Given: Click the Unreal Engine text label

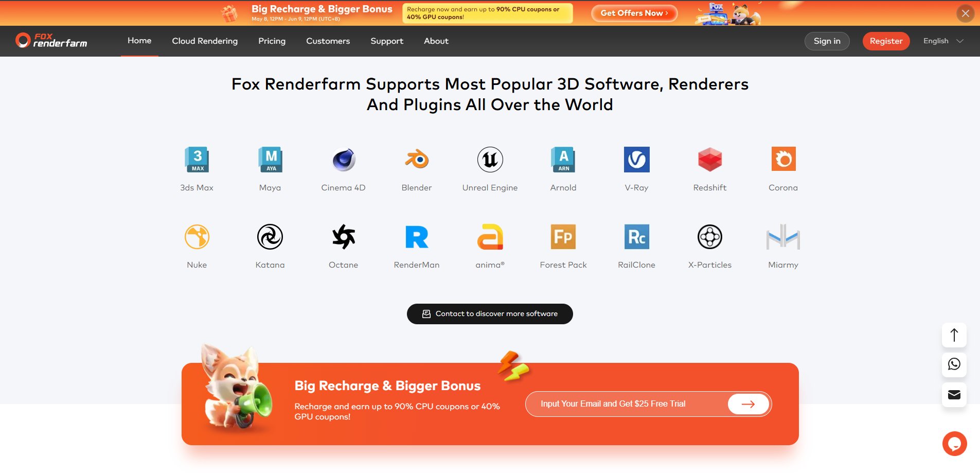Looking at the screenshot, I should 490,188.
